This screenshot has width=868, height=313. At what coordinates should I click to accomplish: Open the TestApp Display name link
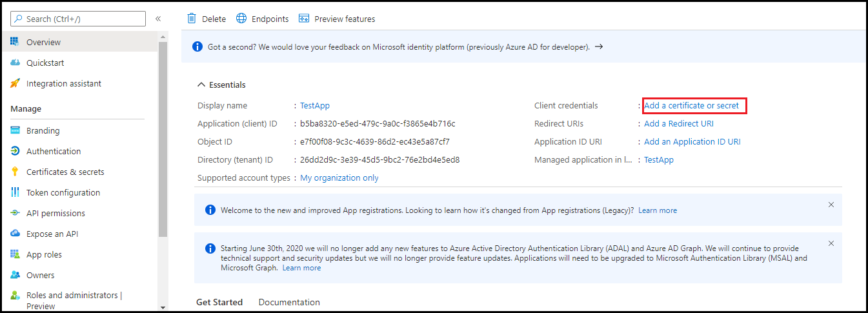(x=315, y=105)
